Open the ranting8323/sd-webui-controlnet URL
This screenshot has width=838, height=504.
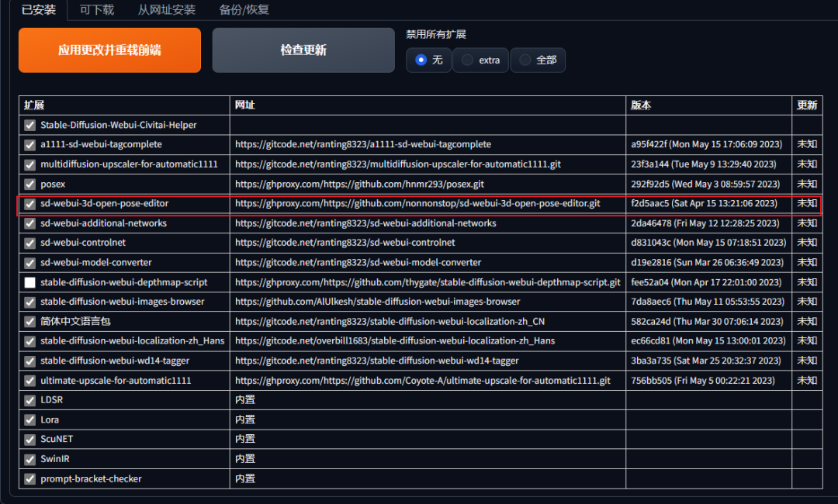(345, 243)
